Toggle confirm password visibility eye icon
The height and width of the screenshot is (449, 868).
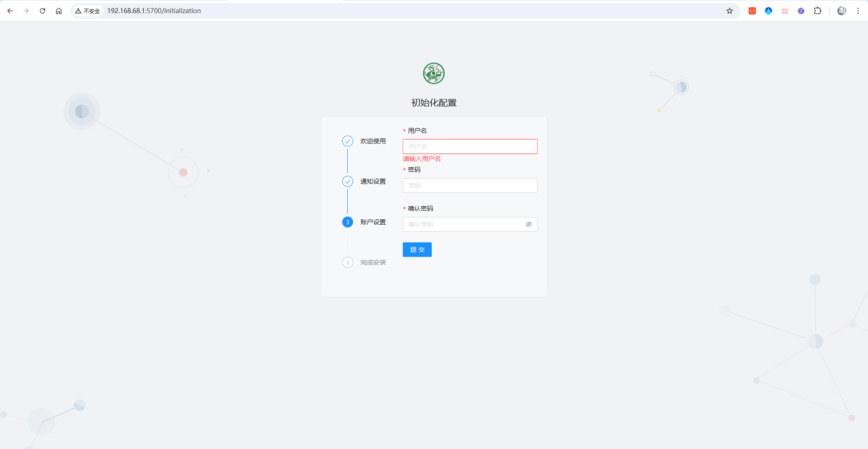(x=528, y=224)
